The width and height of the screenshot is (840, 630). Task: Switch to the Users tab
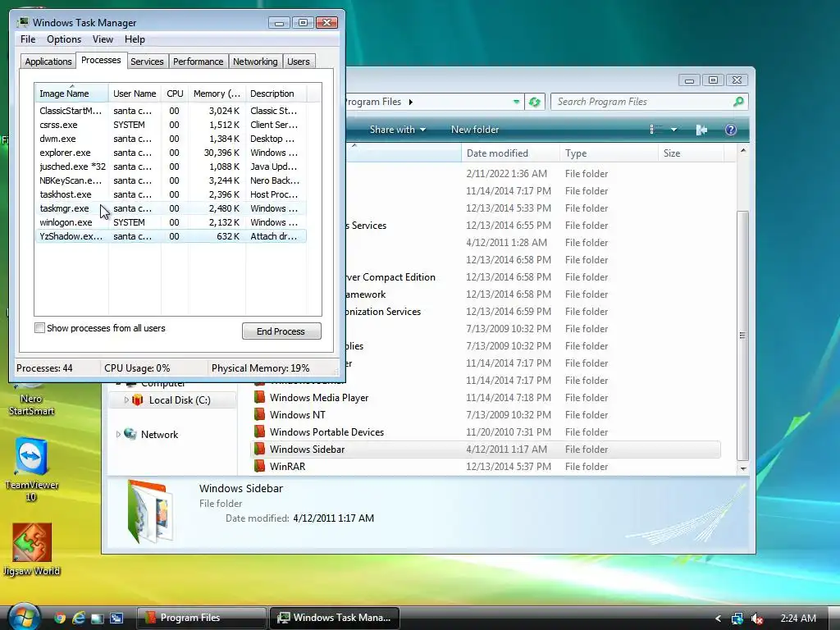click(x=299, y=62)
